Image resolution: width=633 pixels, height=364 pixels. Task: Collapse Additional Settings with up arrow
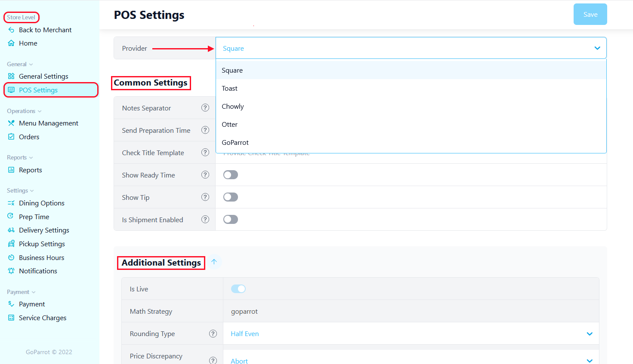(x=214, y=262)
